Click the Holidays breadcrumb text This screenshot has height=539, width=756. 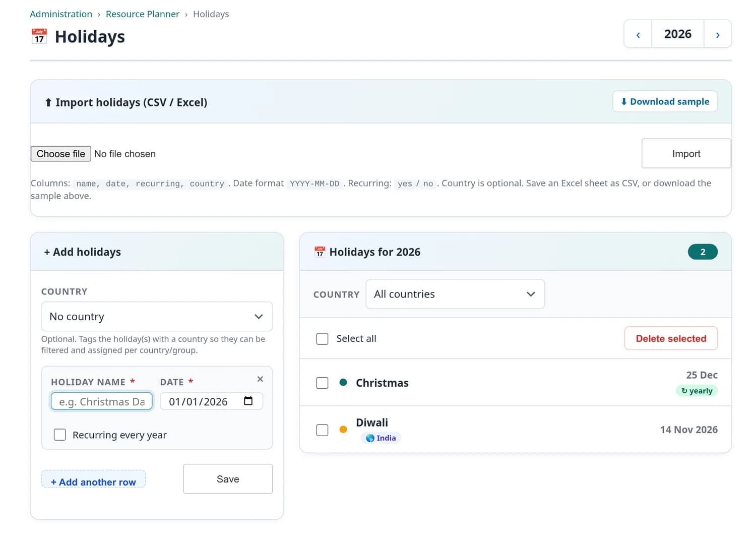[211, 14]
